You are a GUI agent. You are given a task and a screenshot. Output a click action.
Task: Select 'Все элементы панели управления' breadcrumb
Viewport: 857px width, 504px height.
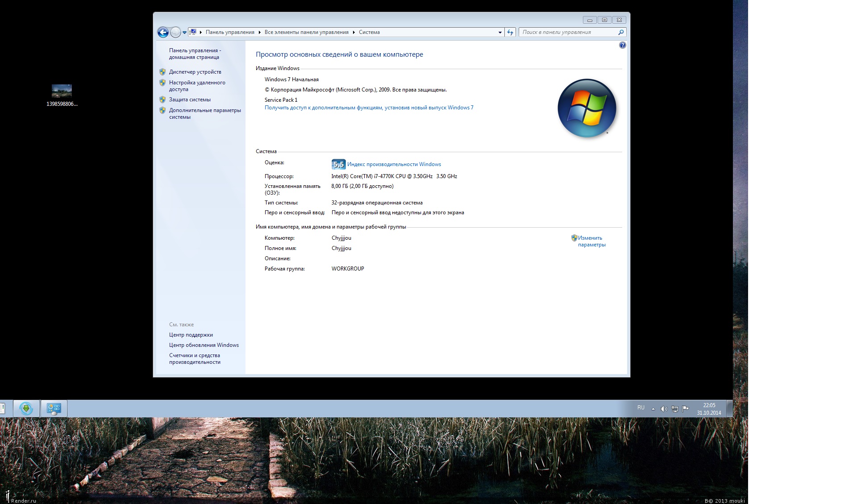[x=307, y=32]
